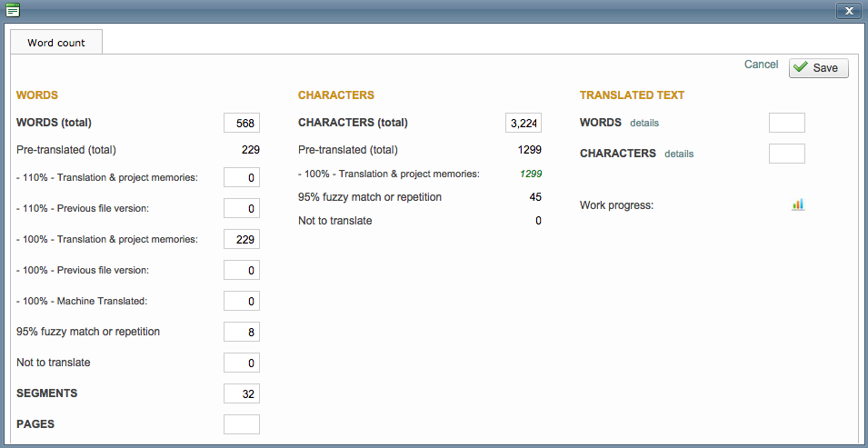
Task: Edit the 100% Translation & project memories words field
Action: tap(242, 239)
